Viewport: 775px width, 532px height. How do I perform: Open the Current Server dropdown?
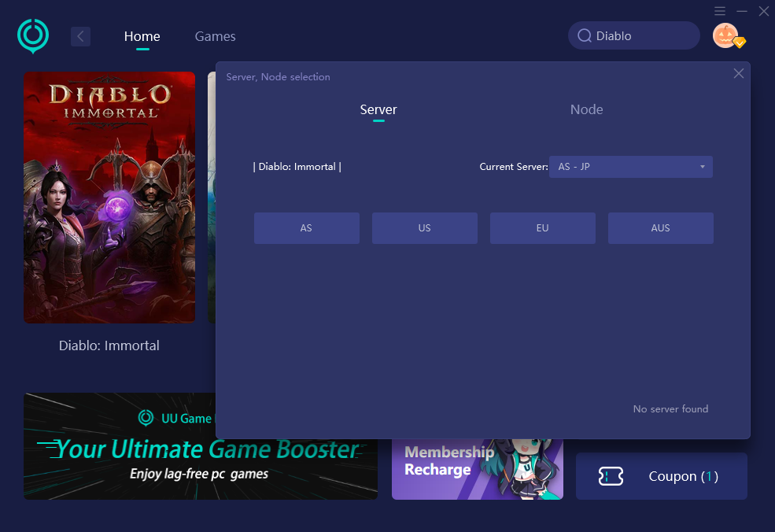[631, 167]
